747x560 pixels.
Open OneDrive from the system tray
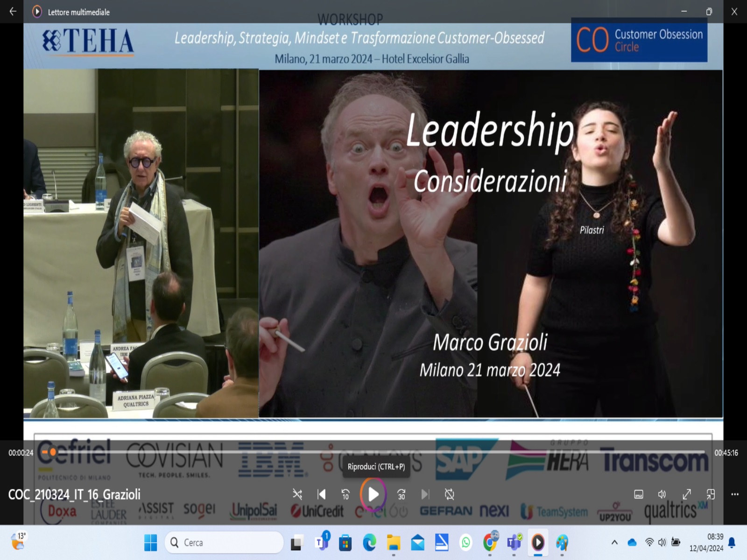pyautogui.click(x=632, y=542)
